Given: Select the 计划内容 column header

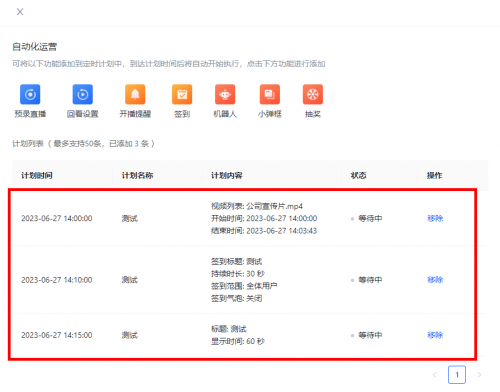Looking at the screenshot, I should click(227, 175).
